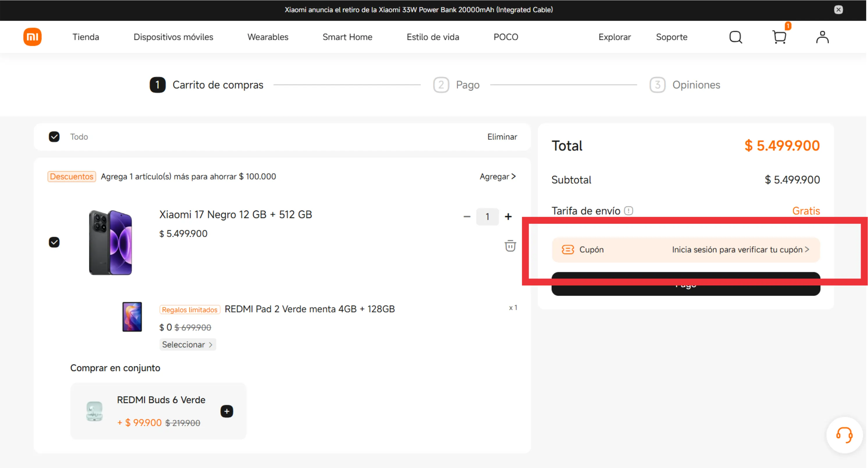
Task: Open Xiaomi 17 Negro 12 GB + 512 GB title
Action: click(x=235, y=215)
